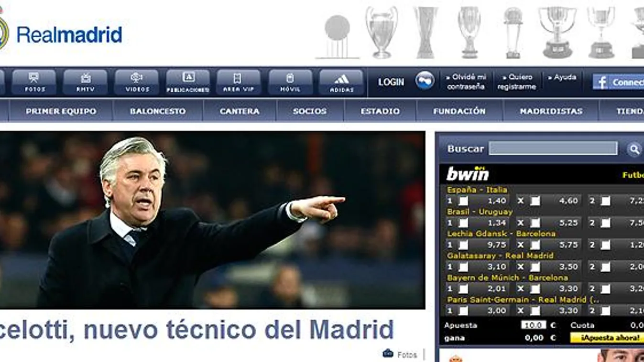Open the Videos icon button
This screenshot has width=644, height=362.
[x=137, y=82]
